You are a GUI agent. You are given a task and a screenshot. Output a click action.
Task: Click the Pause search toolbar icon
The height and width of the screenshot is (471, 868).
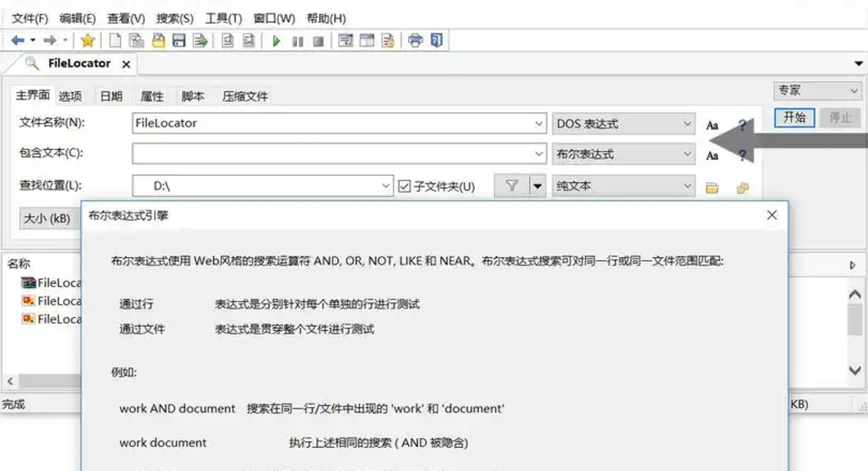pos(298,41)
